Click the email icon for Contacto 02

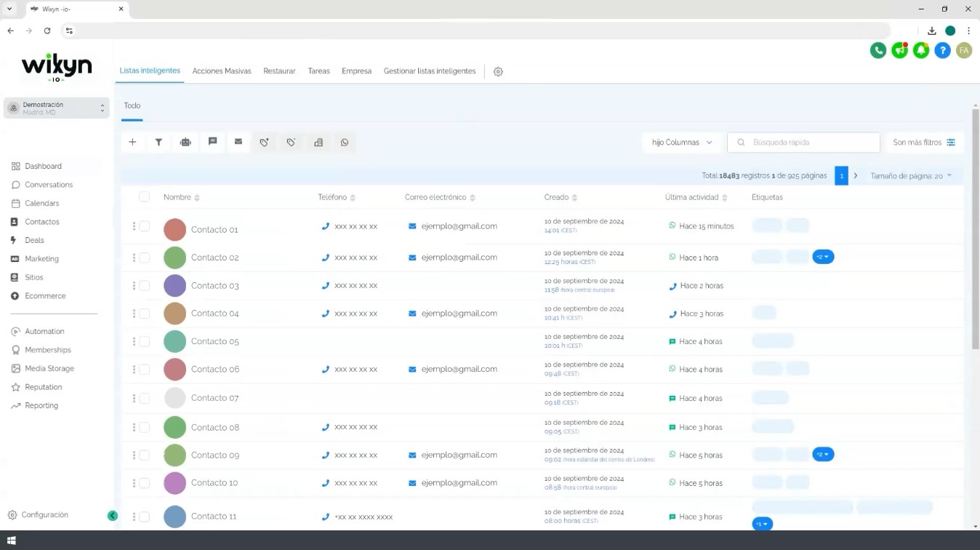tap(412, 258)
